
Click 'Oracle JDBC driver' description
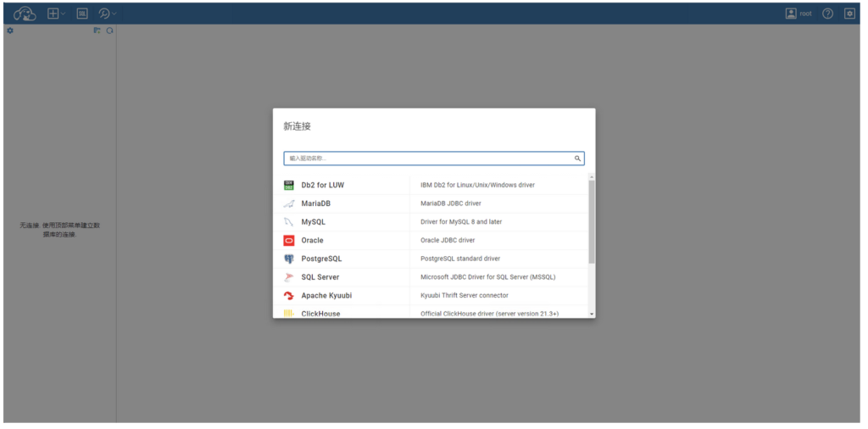(448, 240)
